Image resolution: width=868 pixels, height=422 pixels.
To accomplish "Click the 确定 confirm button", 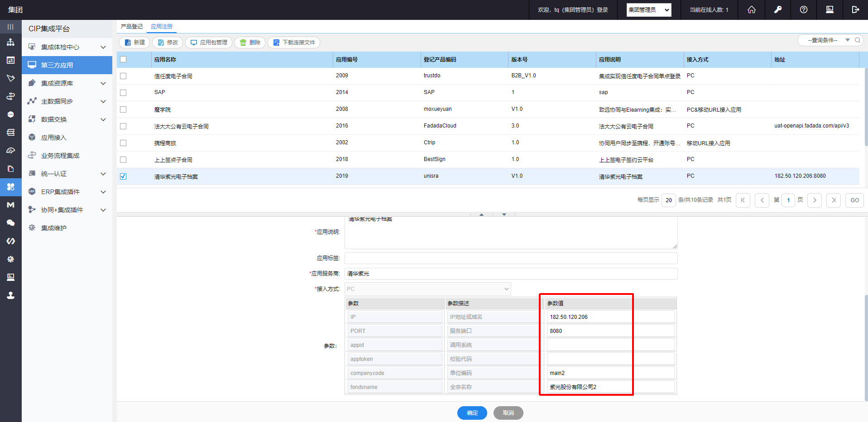I will click(472, 413).
